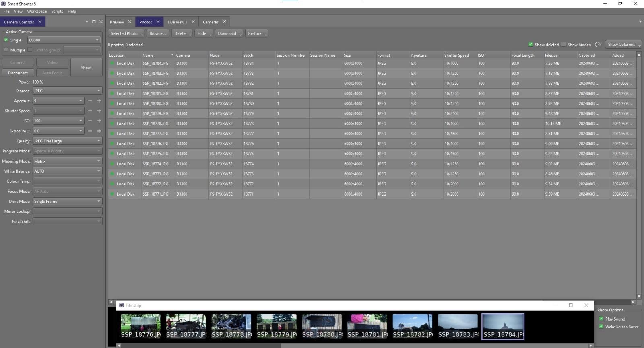The height and width of the screenshot is (348, 644).
Task: Click the Show Columns button
Action: point(623,45)
